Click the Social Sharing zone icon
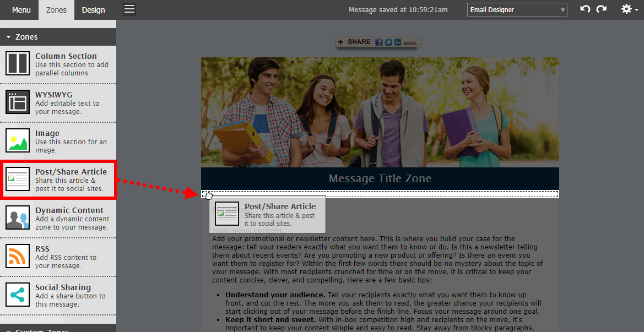The width and height of the screenshot is (644, 332). pos(18,295)
